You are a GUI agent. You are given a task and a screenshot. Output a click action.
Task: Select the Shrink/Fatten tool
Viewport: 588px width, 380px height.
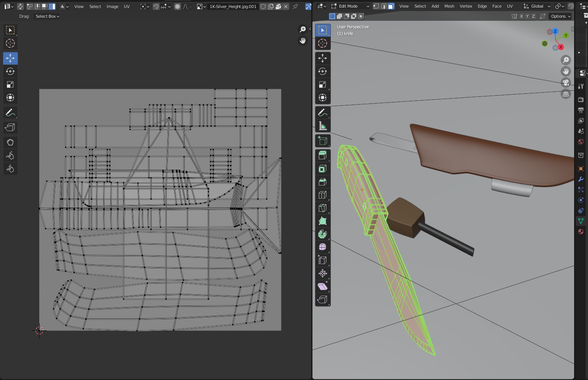click(x=322, y=273)
